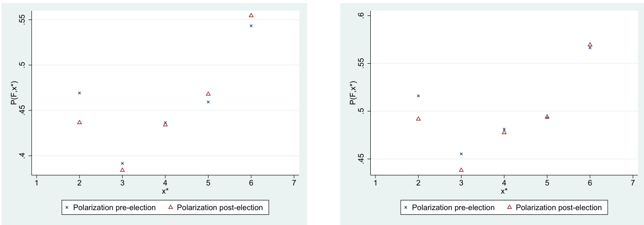Select left chart's post-election triangle at x=2
The height and width of the screenshot is (225, 644).
coord(80,122)
